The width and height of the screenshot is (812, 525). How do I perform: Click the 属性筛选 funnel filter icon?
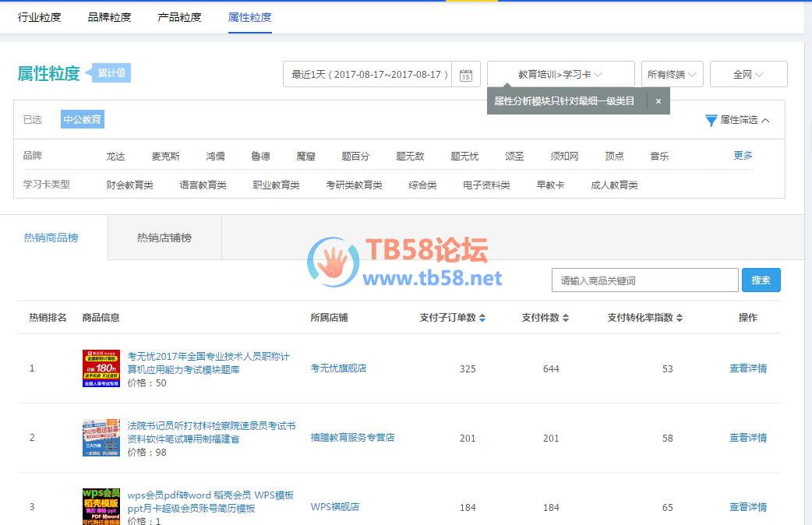click(711, 120)
